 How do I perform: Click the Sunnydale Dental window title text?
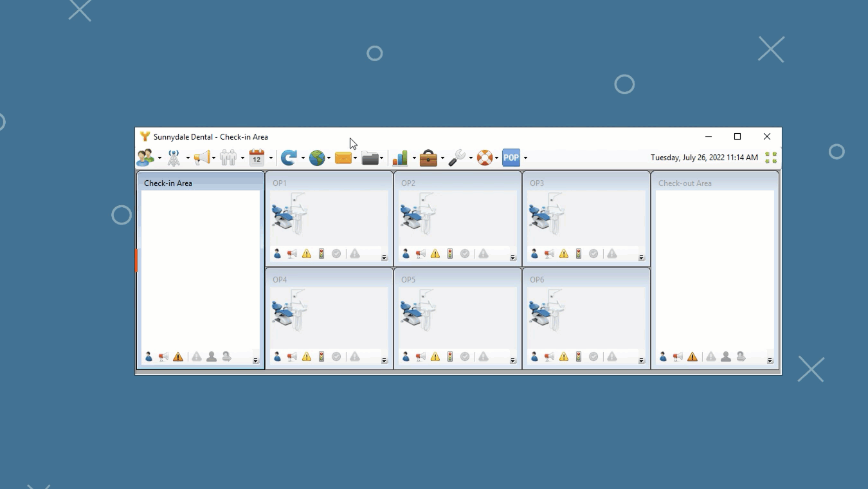click(211, 137)
